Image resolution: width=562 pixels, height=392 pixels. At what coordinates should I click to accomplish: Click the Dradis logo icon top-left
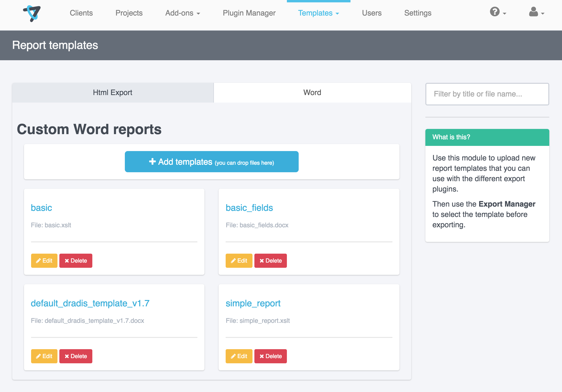[32, 13]
